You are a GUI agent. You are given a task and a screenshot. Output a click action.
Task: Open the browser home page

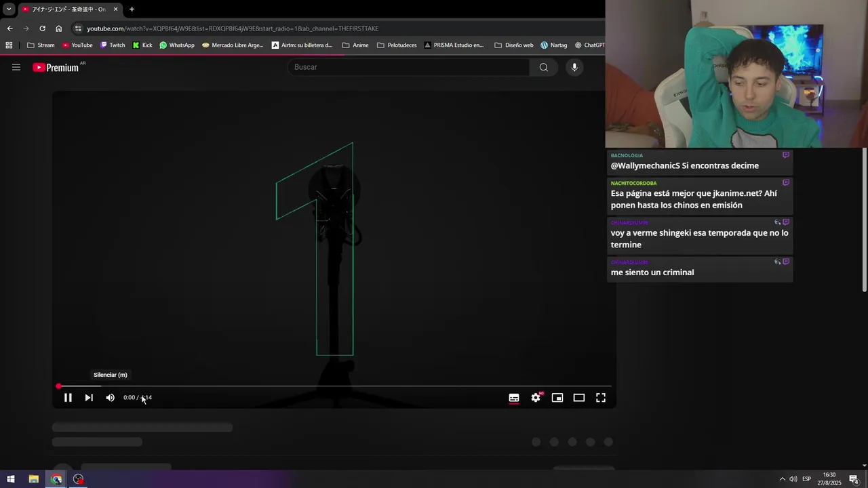[x=58, y=28]
